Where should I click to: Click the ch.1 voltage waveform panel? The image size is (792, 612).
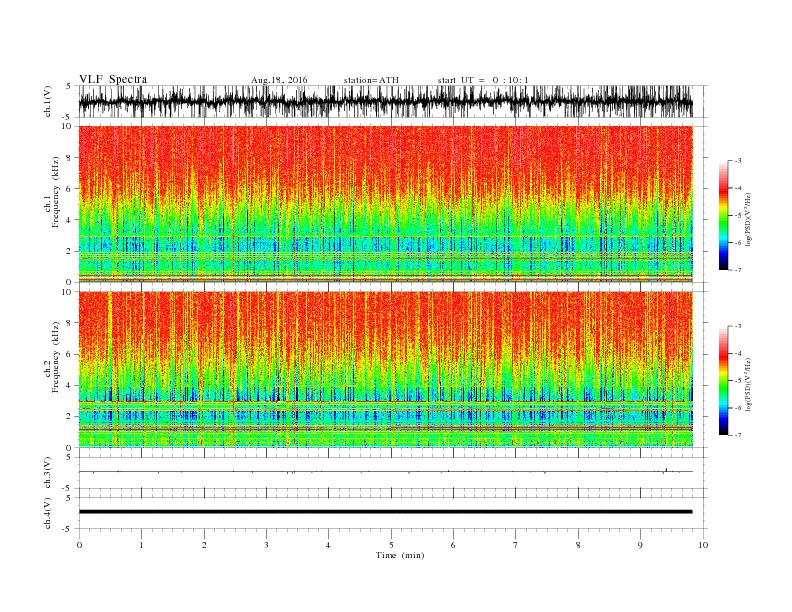tap(392, 101)
